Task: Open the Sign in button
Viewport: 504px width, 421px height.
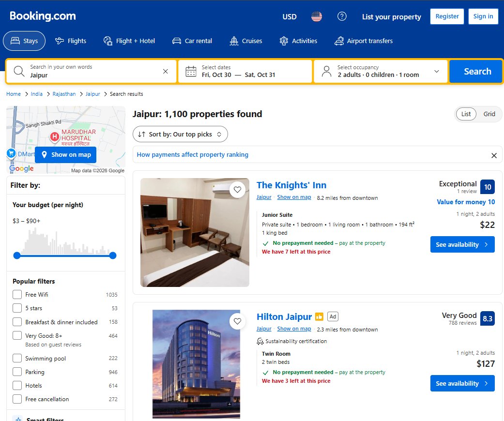Action: point(483,16)
